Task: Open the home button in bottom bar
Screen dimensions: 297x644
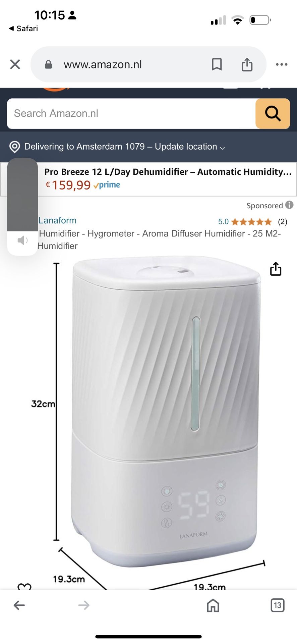Action: pyautogui.click(x=213, y=605)
